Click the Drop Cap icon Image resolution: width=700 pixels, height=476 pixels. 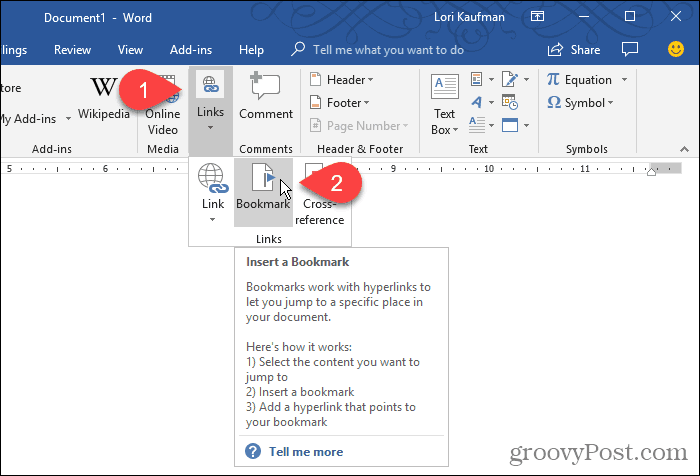pyautogui.click(x=477, y=125)
